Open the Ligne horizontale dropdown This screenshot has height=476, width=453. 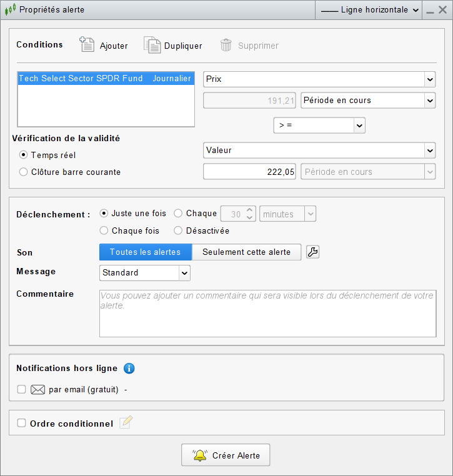pos(369,10)
